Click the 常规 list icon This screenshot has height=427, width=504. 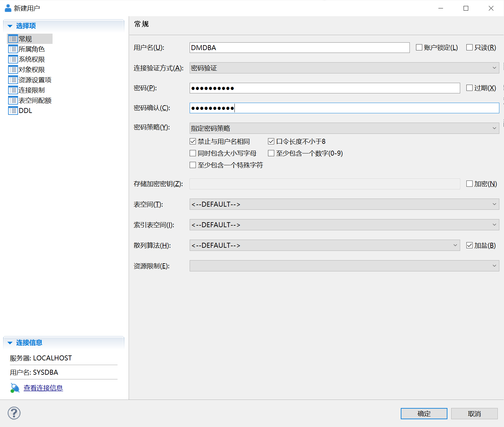click(x=13, y=39)
